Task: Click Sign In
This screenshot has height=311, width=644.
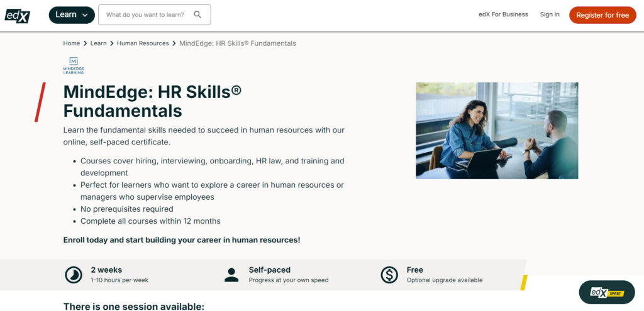Action: [550, 14]
